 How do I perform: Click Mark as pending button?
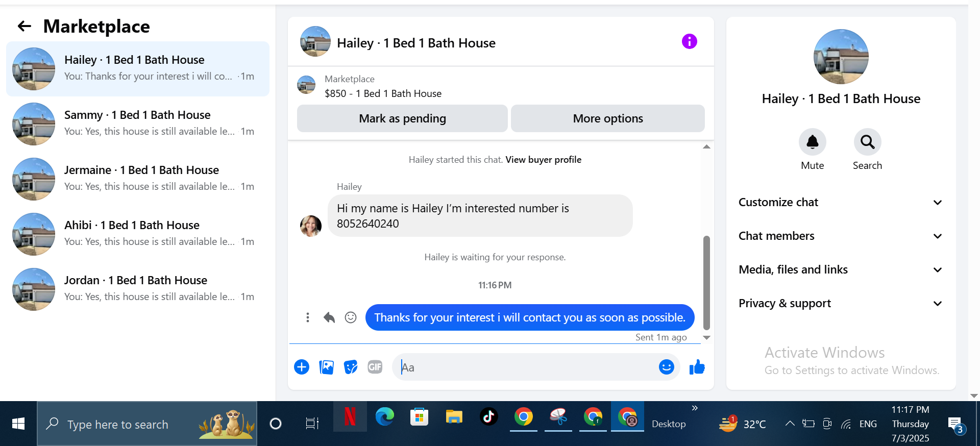coord(402,118)
